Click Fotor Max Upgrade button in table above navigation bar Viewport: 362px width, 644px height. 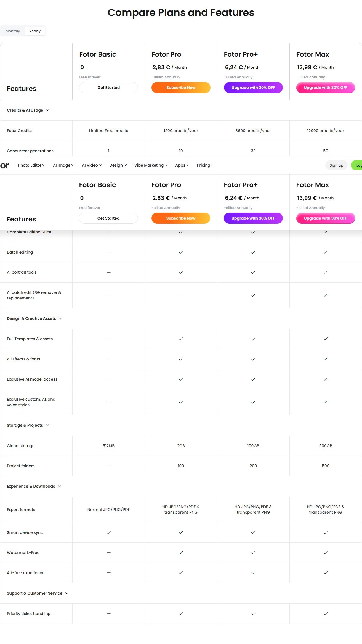tap(326, 88)
